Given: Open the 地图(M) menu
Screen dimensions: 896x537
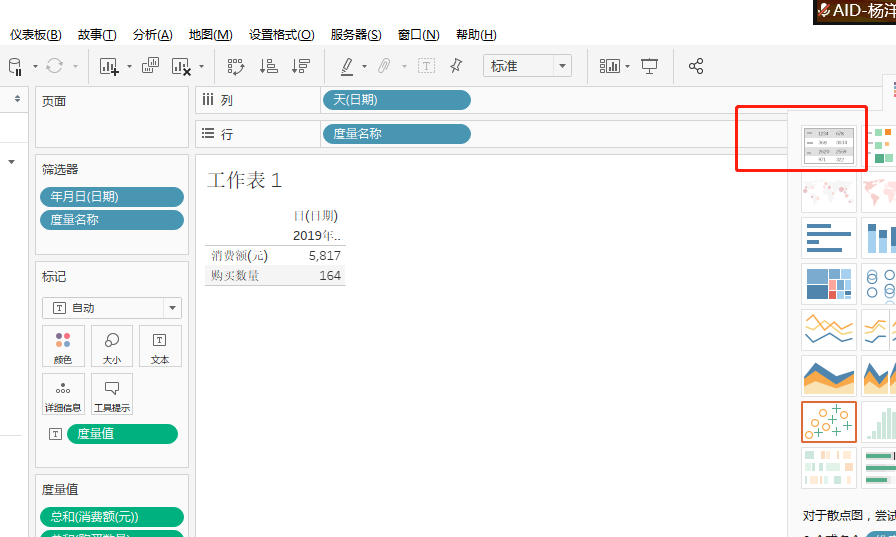Looking at the screenshot, I should (x=210, y=35).
